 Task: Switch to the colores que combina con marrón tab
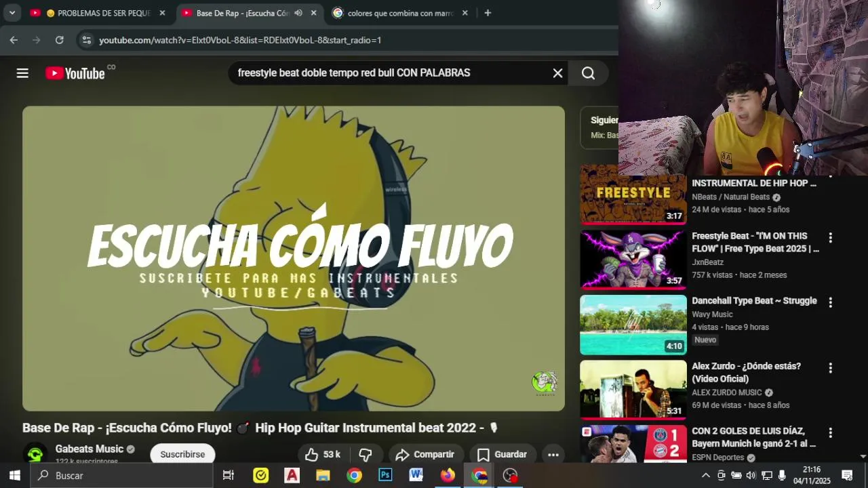[400, 13]
